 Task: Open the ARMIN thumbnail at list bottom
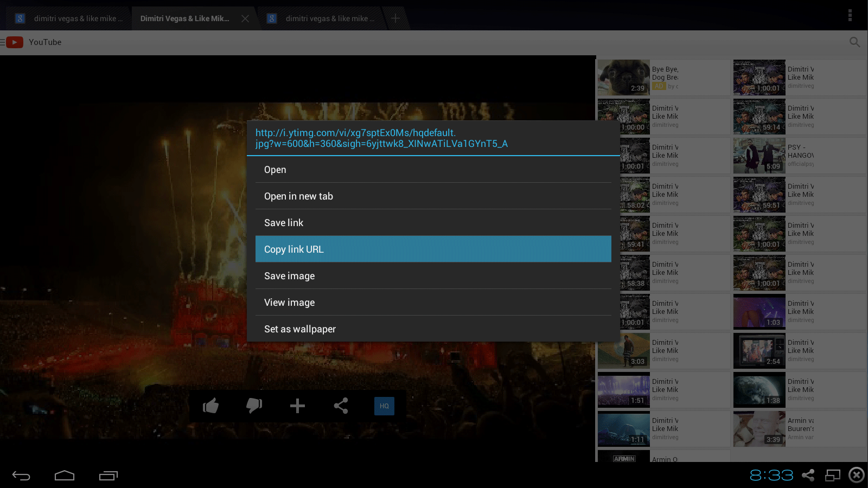pyautogui.click(x=624, y=456)
